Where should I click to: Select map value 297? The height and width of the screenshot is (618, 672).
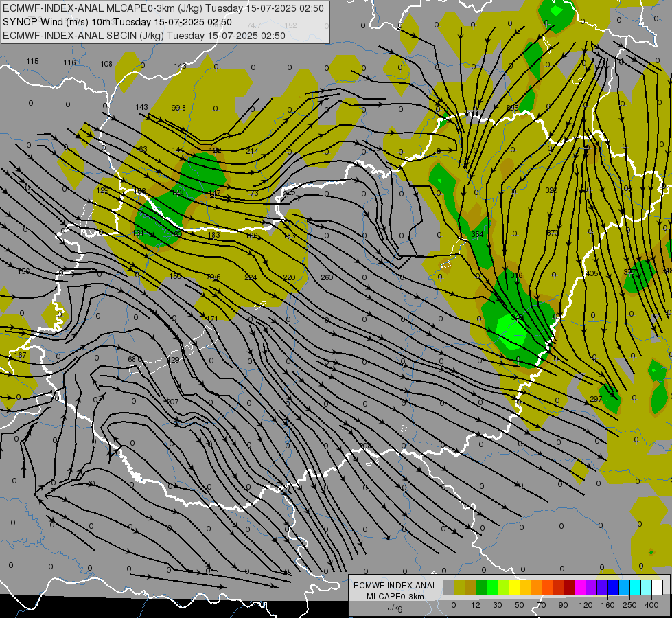click(596, 399)
